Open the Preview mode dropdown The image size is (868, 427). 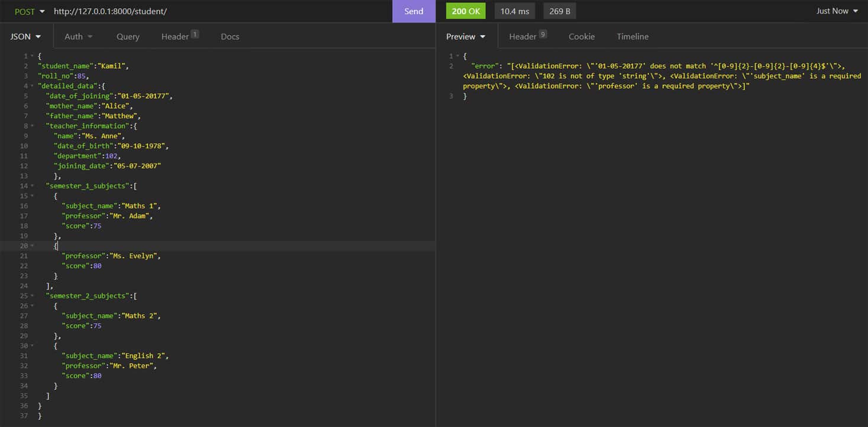(466, 37)
